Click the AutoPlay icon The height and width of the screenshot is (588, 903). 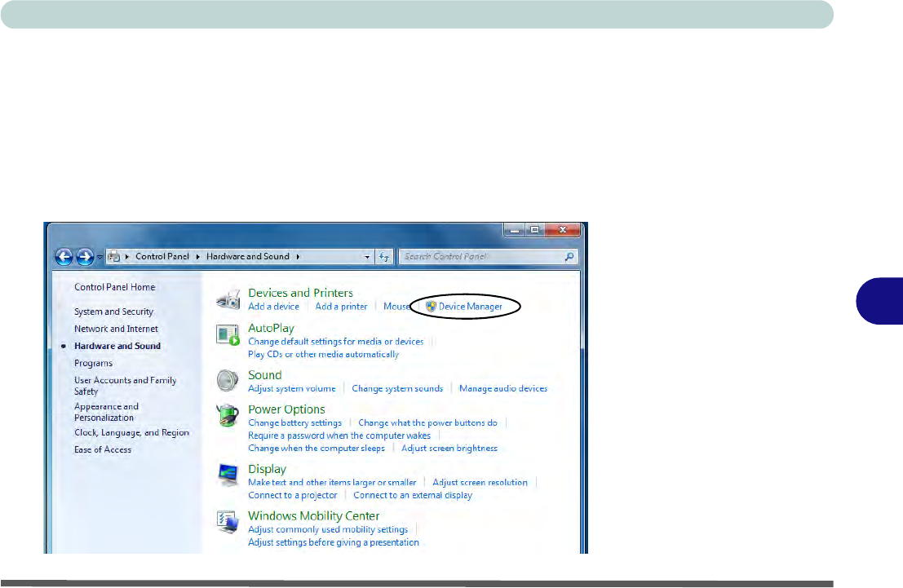pos(228,334)
